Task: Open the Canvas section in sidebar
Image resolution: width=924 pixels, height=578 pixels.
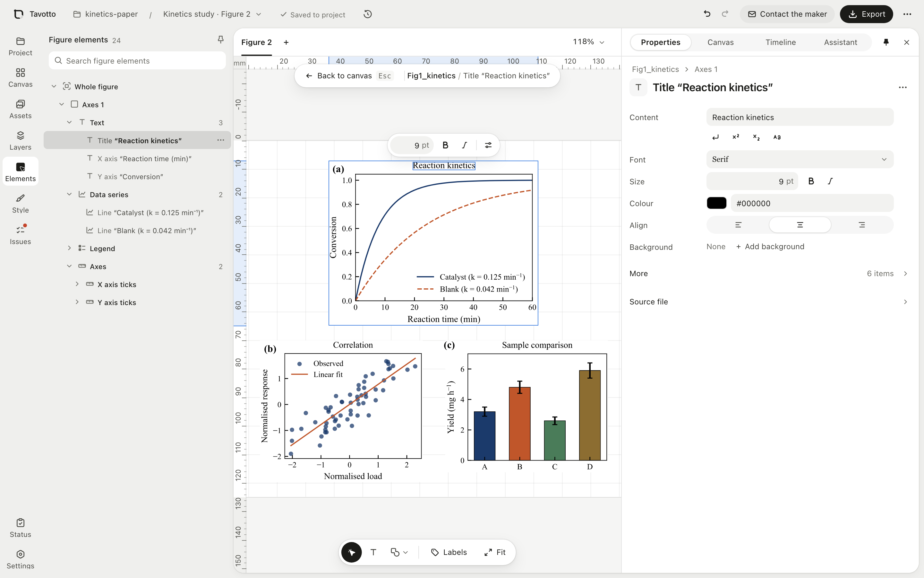Action: pos(20,78)
